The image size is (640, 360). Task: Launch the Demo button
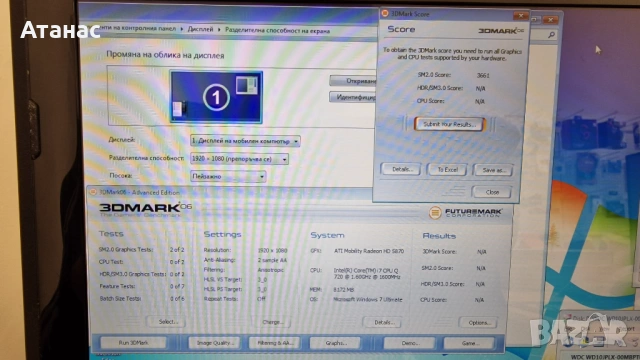409,343
